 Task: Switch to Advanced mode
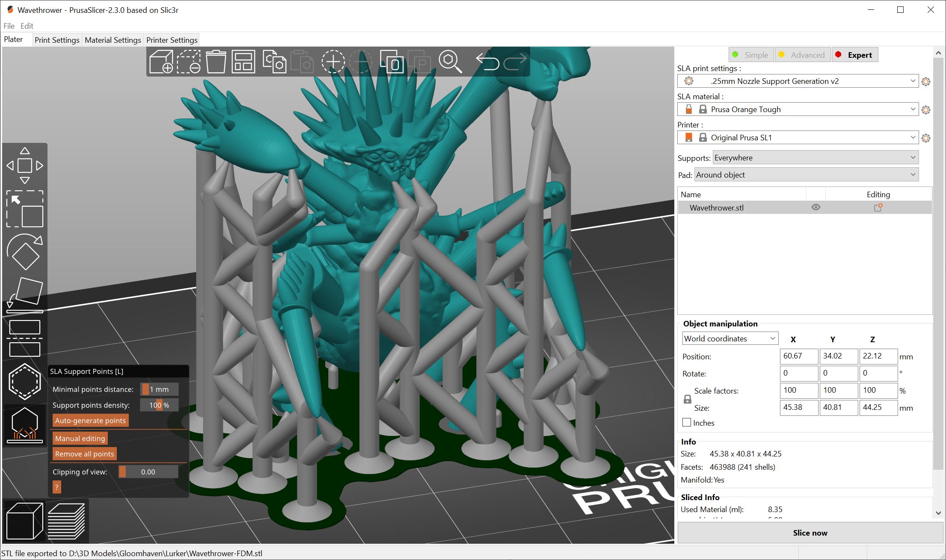point(802,55)
